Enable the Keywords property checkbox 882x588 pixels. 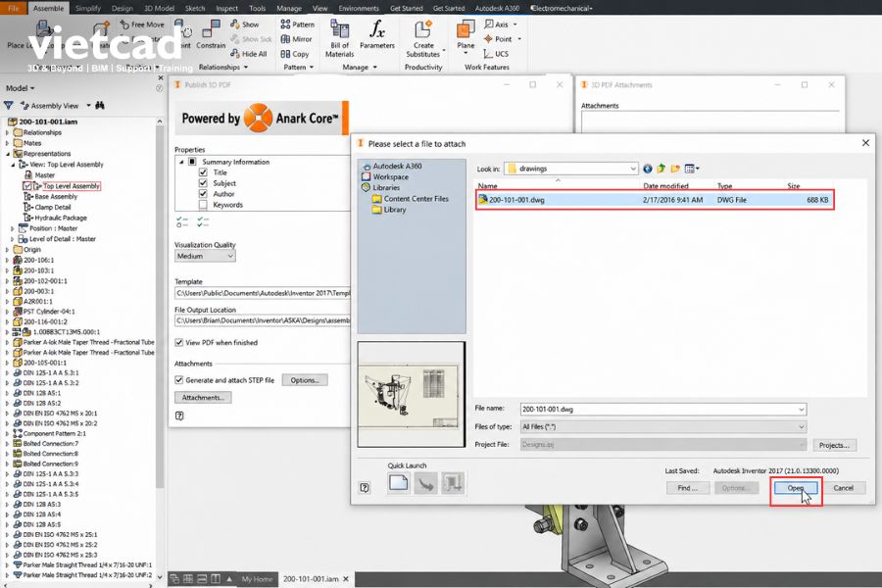click(203, 205)
